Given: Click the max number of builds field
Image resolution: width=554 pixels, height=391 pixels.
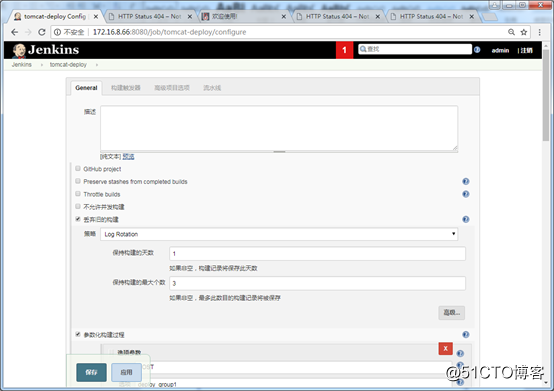Looking at the screenshot, I should [x=317, y=283].
